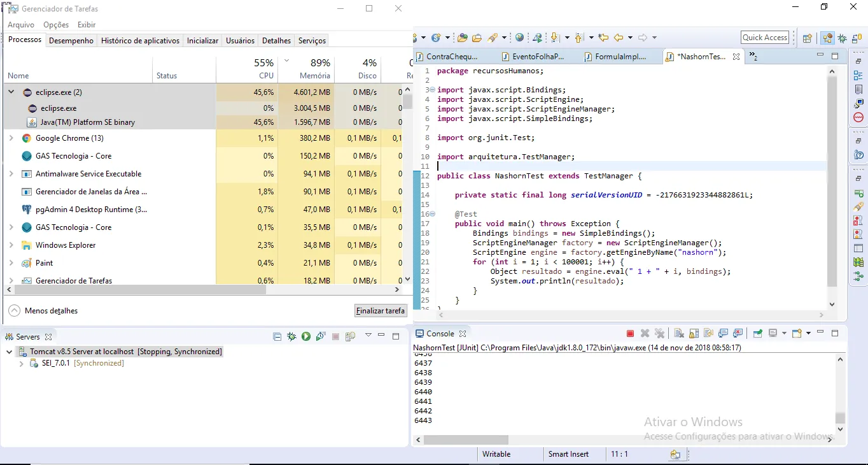Open Arquivo menu in Task Manager
Screen dimensions: 868x465
click(21, 25)
